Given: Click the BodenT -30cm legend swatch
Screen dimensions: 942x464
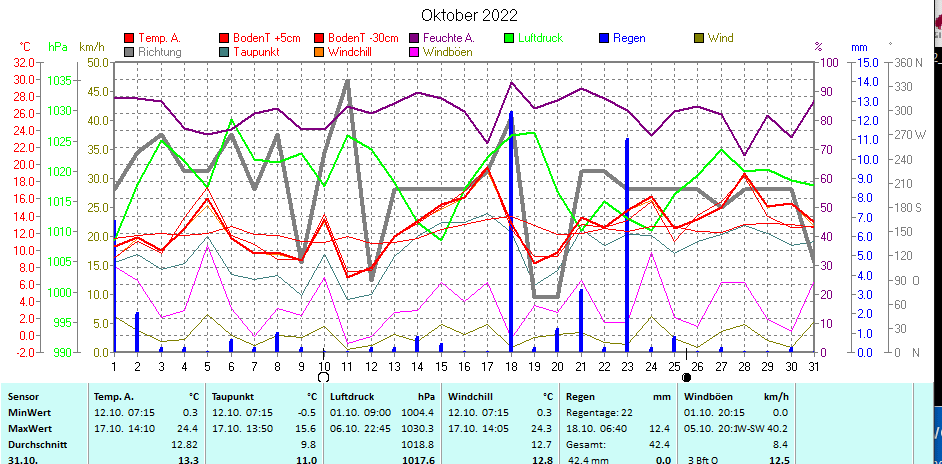Looking at the screenshot, I should [318, 38].
